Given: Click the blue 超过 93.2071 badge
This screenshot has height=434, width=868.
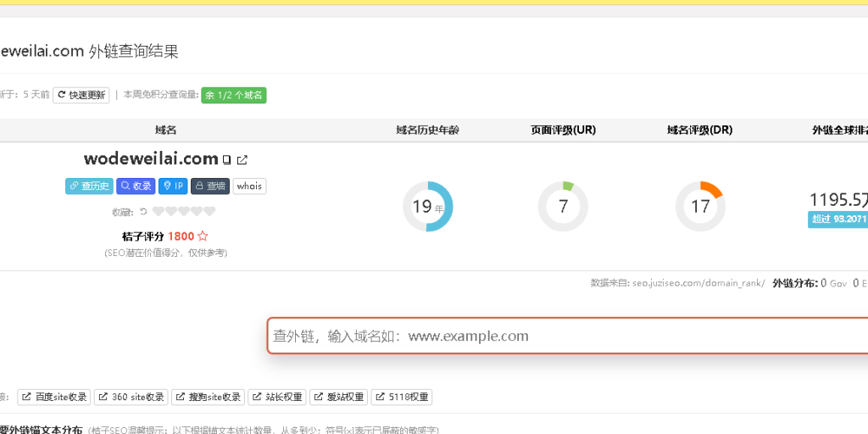Looking at the screenshot, I should pos(837,220).
